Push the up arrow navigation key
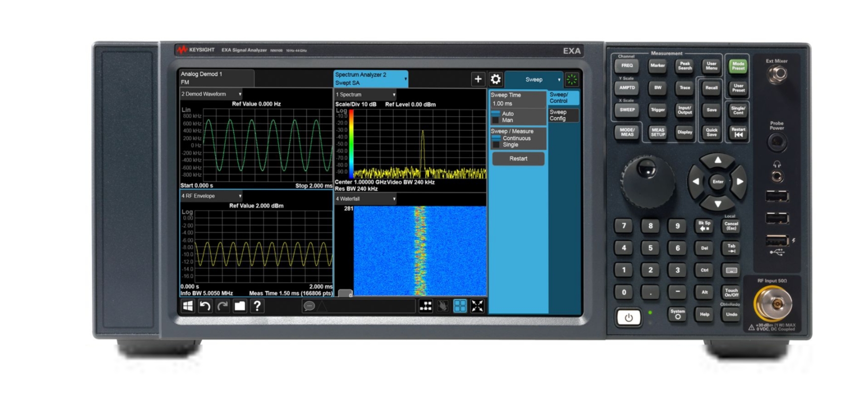 pyautogui.click(x=718, y=160)
